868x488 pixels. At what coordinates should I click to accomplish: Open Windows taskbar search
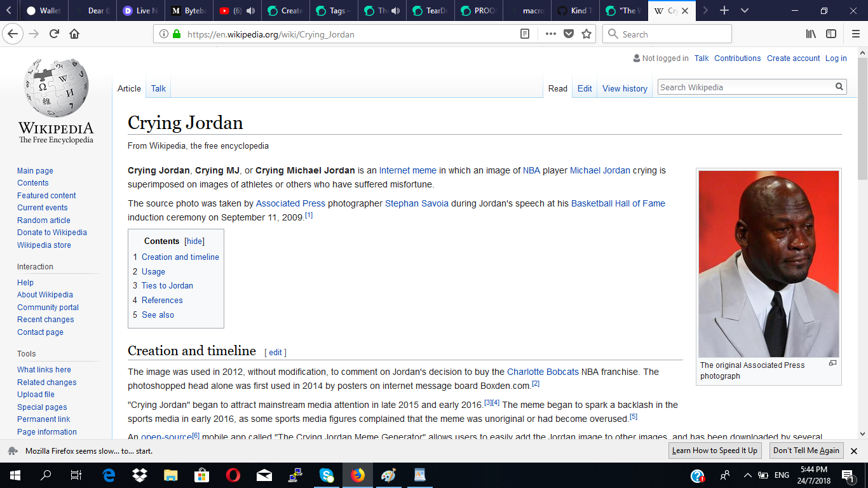coord(46,475)
